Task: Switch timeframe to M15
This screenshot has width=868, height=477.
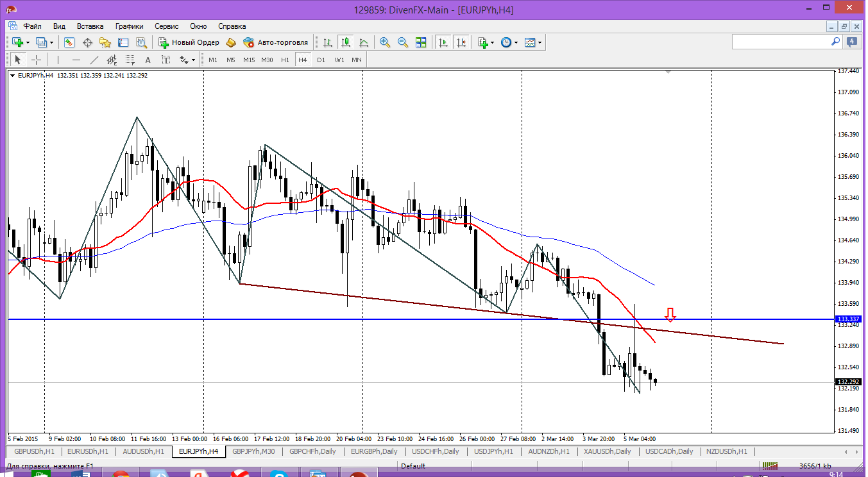Action: coord(249,60)
